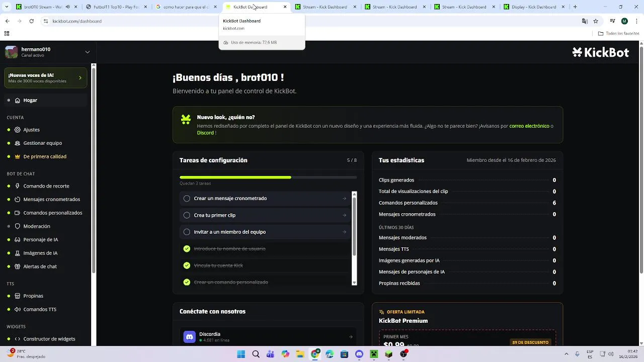Click checked circle for Vincula tu cuenta Kick
The height and width of the screenshot is (362, 644).
click(x=187, y=265)
